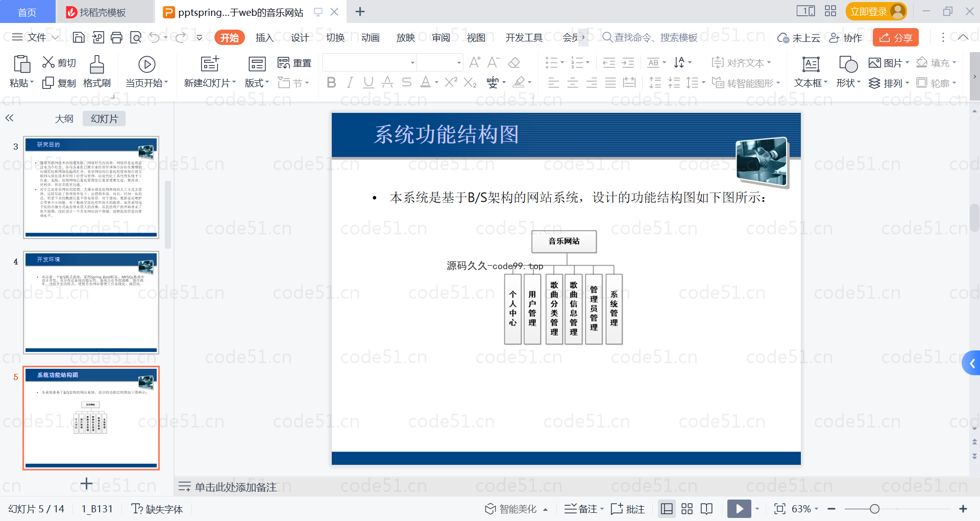This screenshot has height=521, width=980.
Task: Click the Print icon
Action: coord(117,37)
